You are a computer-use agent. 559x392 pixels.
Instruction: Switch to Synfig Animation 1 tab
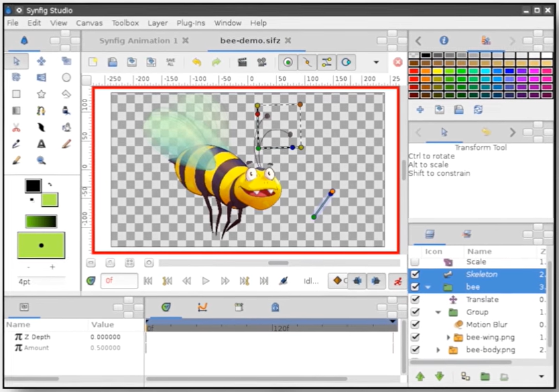tap(138, 40)
